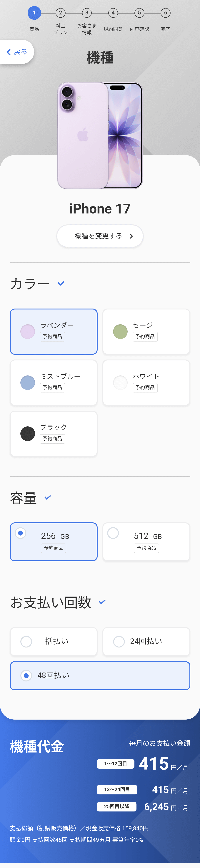Choose the ミストブルー color swatch
This screenshot has width=200, height=868.
[x=28, y=382]
